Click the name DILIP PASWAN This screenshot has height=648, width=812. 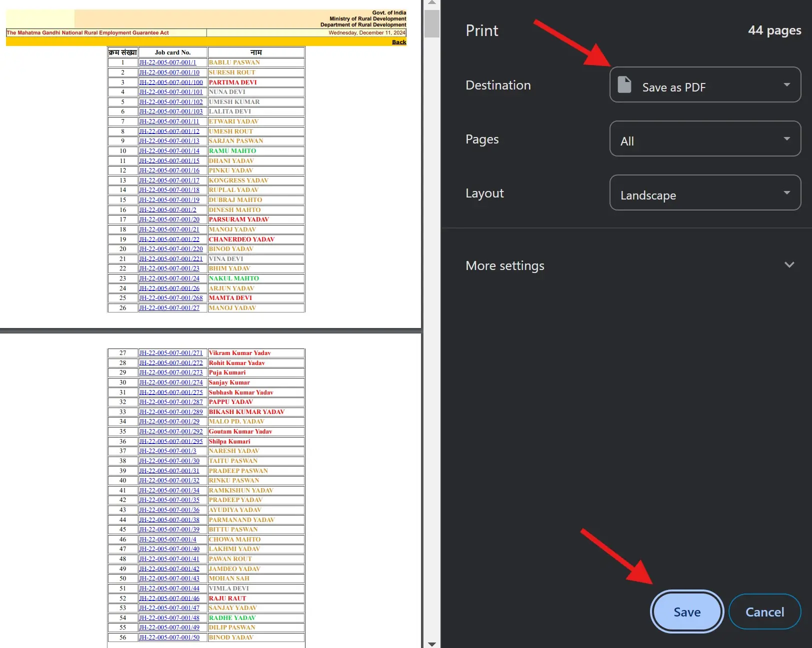tap(232, 627)
